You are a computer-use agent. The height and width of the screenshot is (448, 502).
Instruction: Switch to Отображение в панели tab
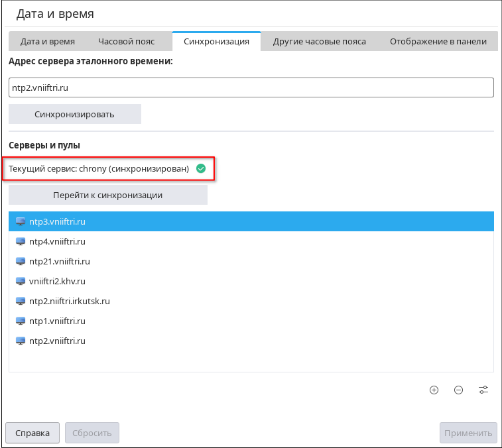point(438,41)
